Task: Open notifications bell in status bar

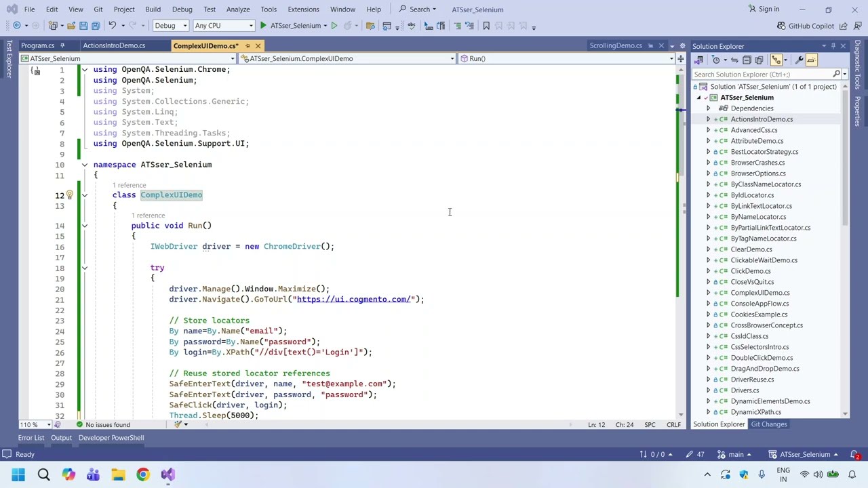Action: (x=854, y=455)
